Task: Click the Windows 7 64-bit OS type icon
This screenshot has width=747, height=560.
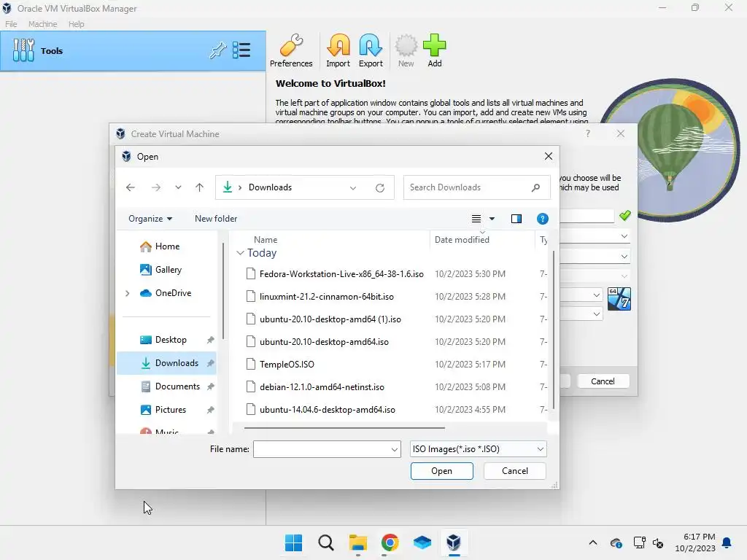Action: coord(619,299)
